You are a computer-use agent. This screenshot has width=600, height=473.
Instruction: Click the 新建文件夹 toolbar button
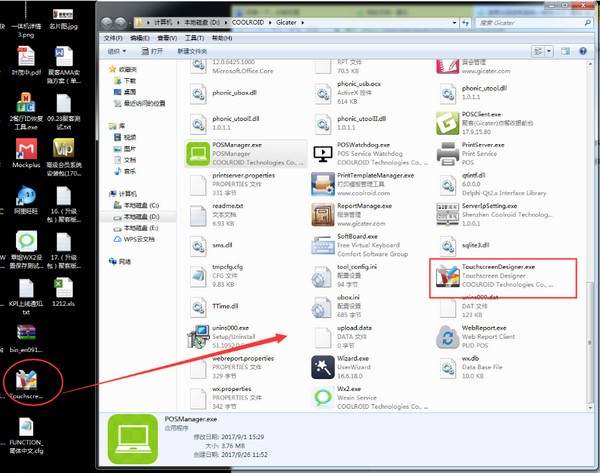(192, 51)
